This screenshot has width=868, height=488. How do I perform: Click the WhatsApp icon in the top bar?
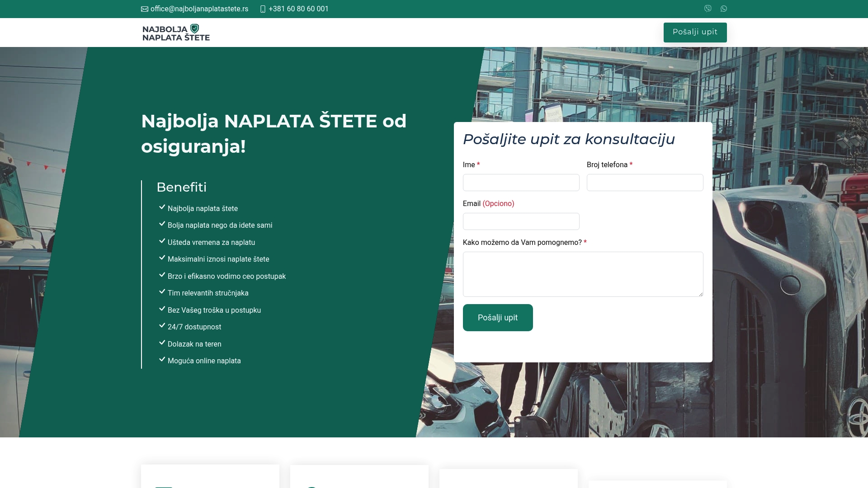(x=724, y=8)
